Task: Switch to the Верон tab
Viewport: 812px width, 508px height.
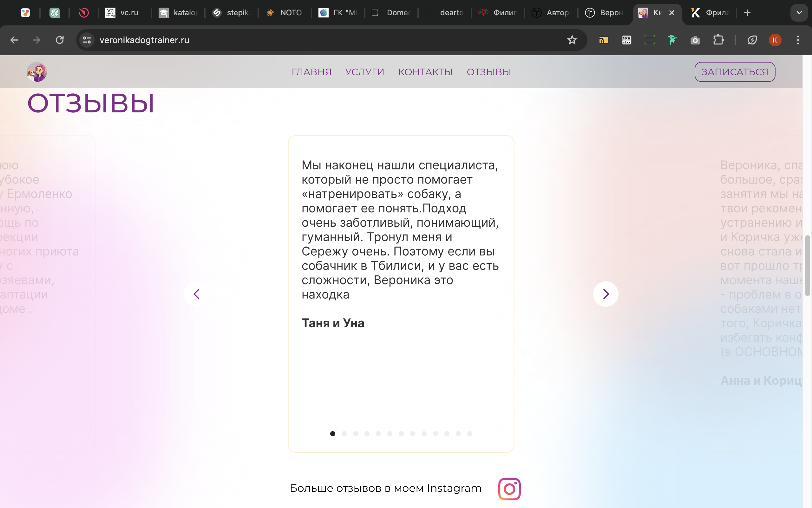Action: pyautogui.click(x=605, y=13)
